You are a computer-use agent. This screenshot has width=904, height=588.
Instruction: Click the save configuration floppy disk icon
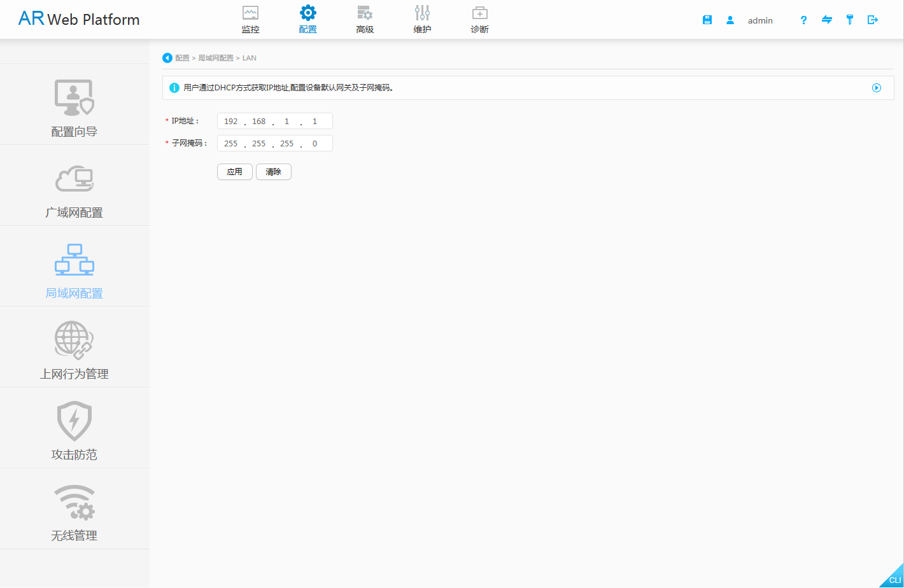[707, 20]
